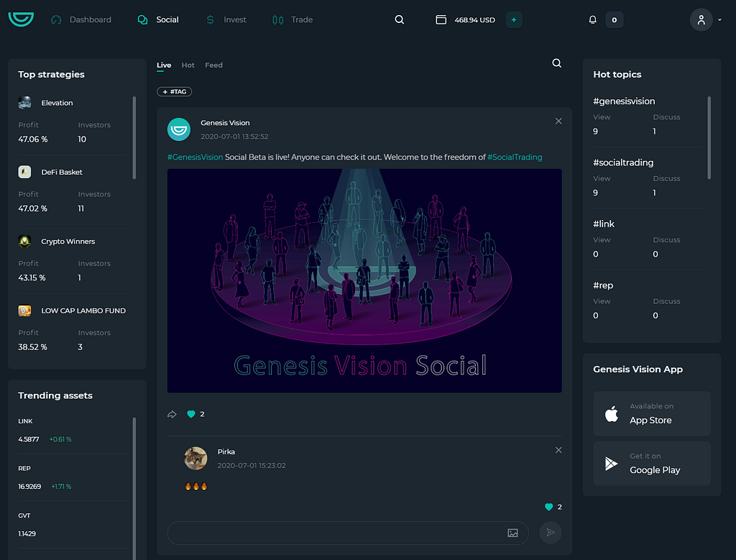The height and width of the screenshot is (560, 736).
Task: Click the header search magnifier icon
Action: pos(400,19)
